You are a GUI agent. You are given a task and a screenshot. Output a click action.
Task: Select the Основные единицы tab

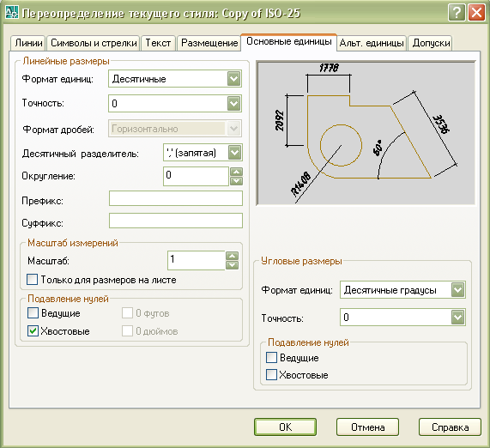tap(288, 41)
